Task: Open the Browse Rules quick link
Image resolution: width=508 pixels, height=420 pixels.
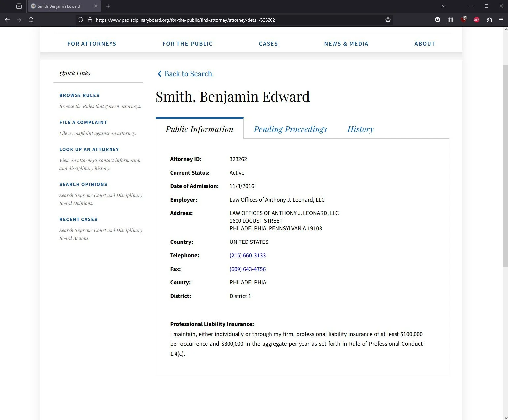Action: 79,95
